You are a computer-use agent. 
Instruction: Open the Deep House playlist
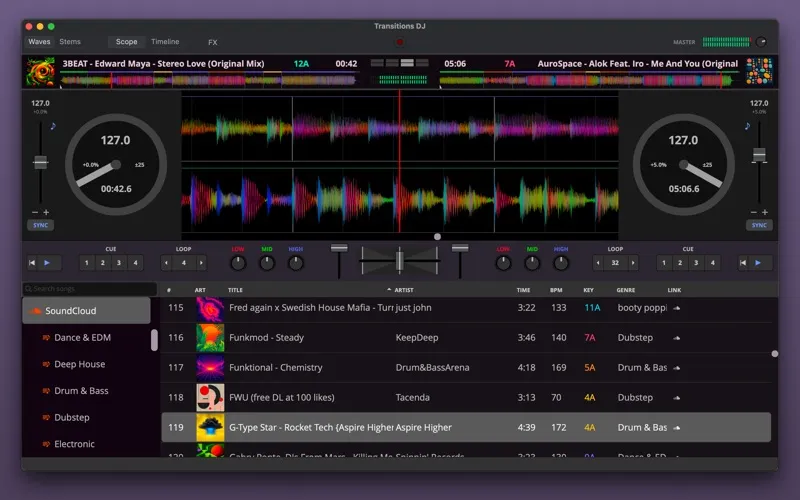click(x=80, y=364)
